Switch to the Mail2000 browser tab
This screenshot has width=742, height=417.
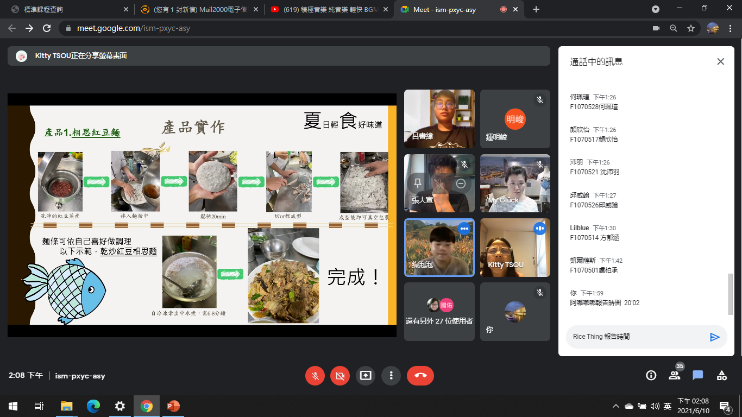coord(199,9)
